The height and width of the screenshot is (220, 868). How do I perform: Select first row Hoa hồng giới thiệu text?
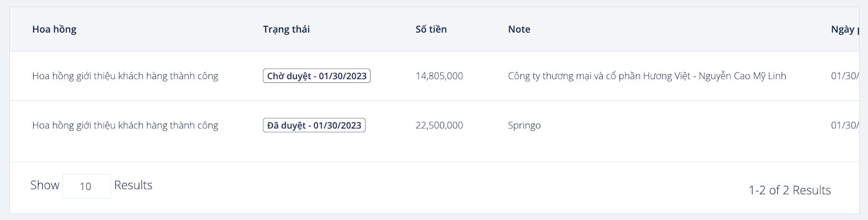(125, 76)
